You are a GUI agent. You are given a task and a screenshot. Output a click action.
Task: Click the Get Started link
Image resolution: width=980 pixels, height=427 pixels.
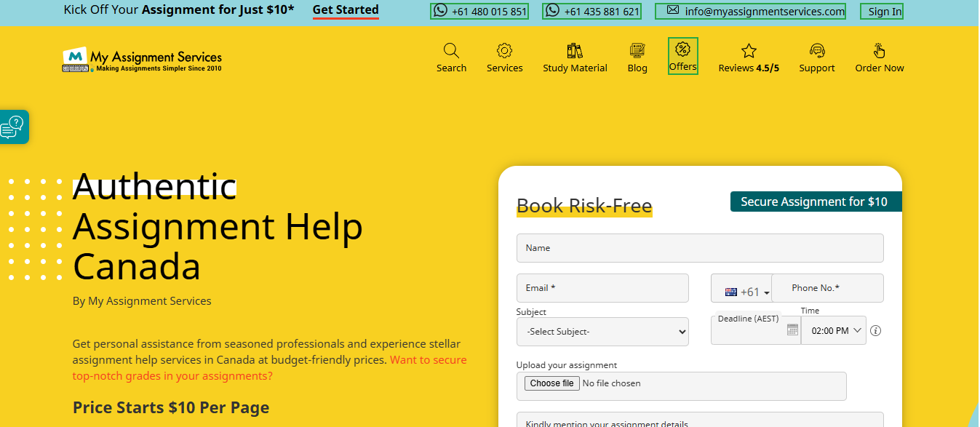pos(346,10)
